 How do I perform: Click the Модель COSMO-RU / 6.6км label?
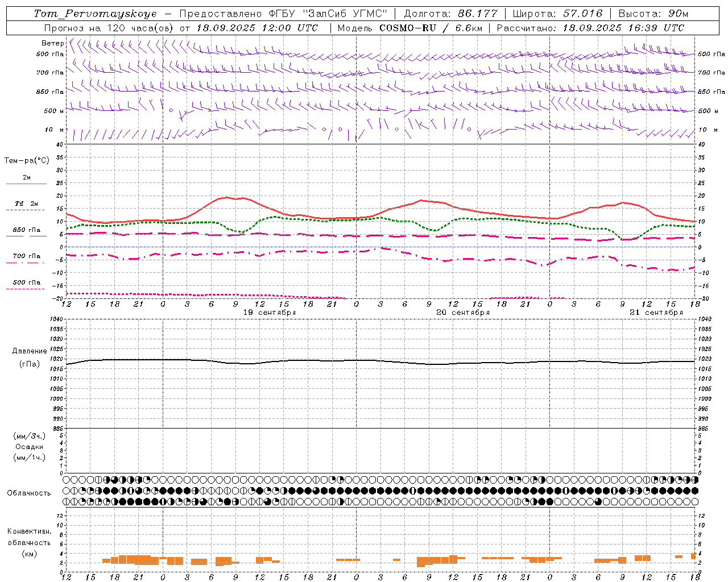(x=409, y=28)
